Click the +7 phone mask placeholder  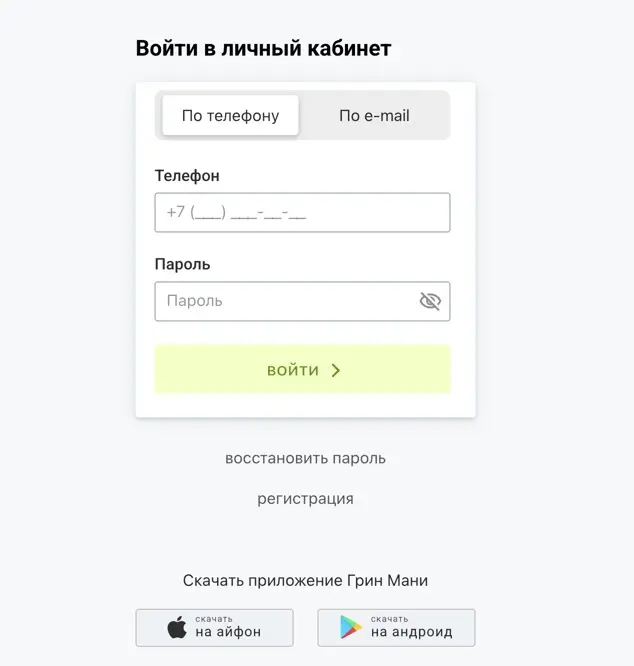(236, 212)
